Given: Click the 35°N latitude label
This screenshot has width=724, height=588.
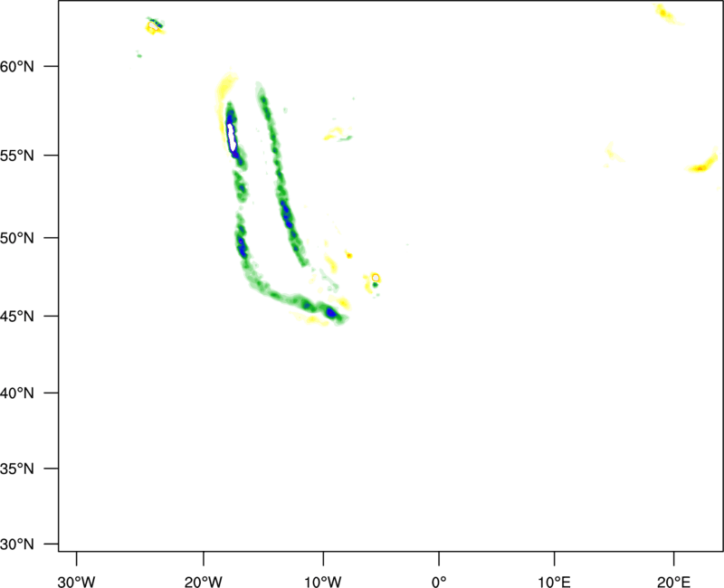Looking at the screenshot, I should coord(16,469).
